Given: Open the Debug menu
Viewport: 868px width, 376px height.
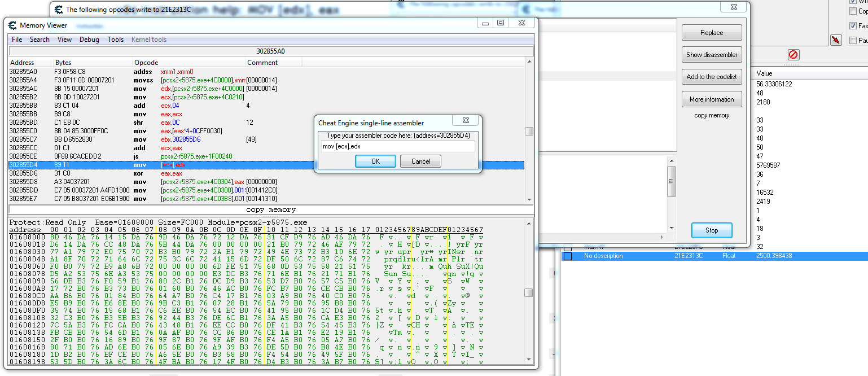Looking at the screenshot, I should (x=89, y=40).
